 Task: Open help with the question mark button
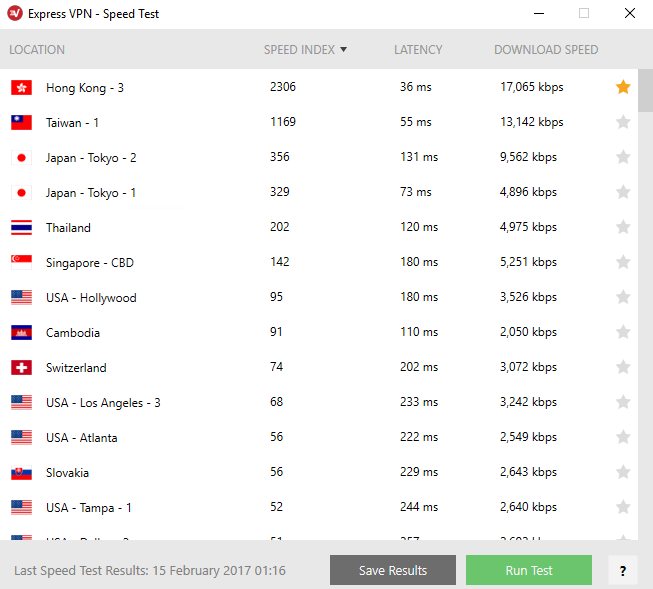pos(623,570)
